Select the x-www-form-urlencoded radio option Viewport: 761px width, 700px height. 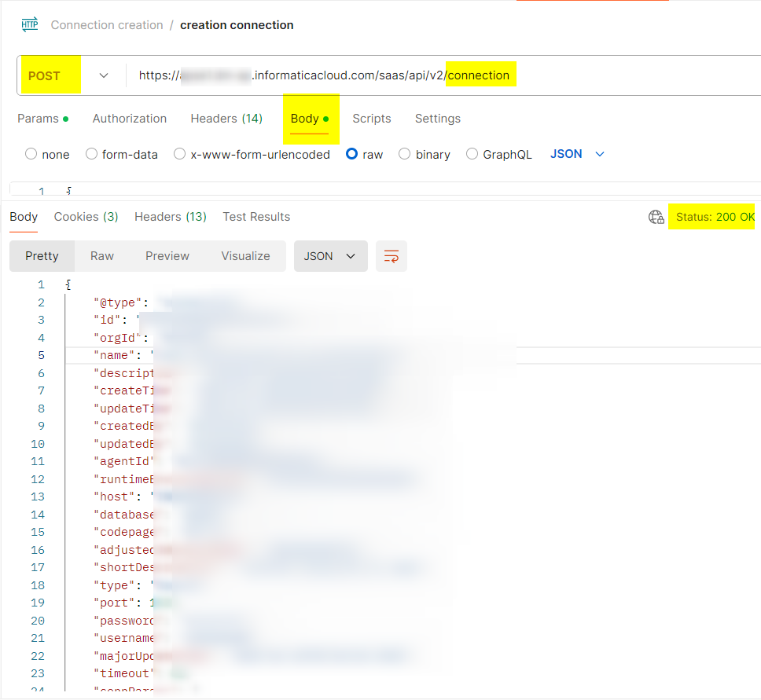(179, 154)
